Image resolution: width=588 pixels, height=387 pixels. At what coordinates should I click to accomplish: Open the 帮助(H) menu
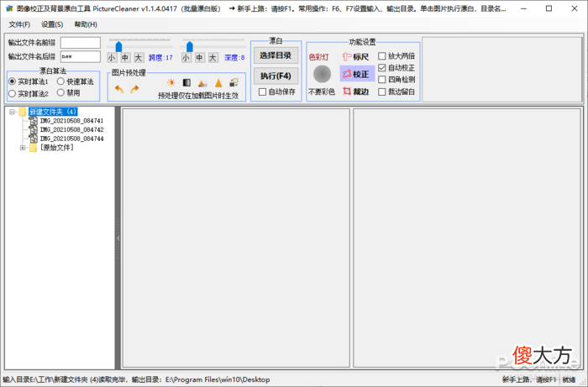86,24
